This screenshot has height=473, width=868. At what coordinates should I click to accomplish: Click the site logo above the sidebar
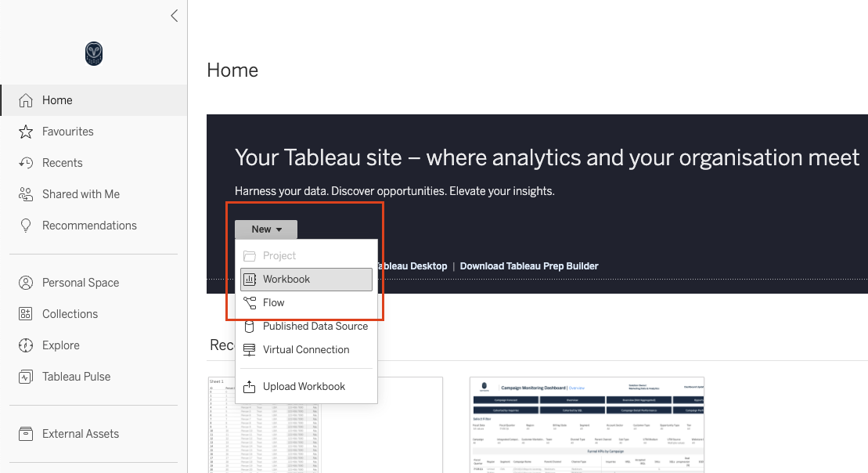(93, 53)
